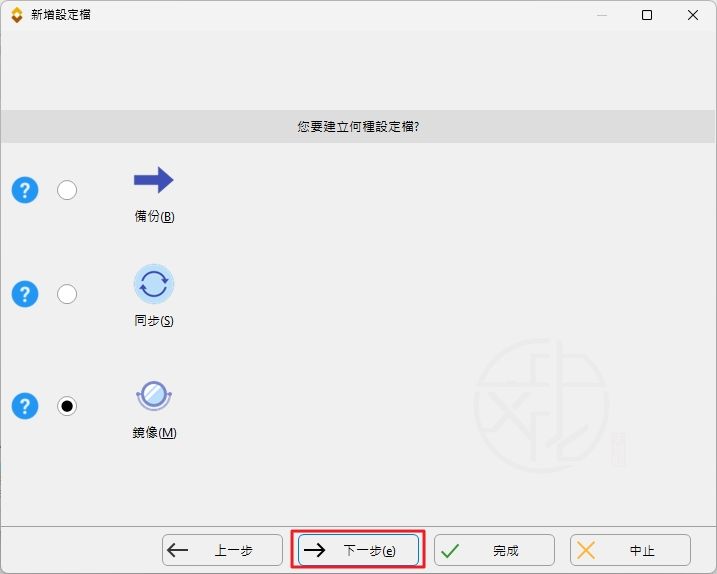Go back with the 上一步 button
717x574 pixels.
222,550
